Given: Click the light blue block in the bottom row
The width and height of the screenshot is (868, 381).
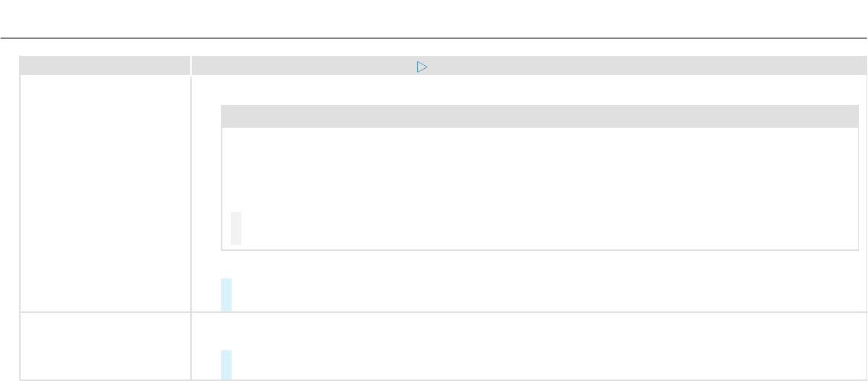Looking at the screenshot, I should pyautogui.click(x=226, y=365).
